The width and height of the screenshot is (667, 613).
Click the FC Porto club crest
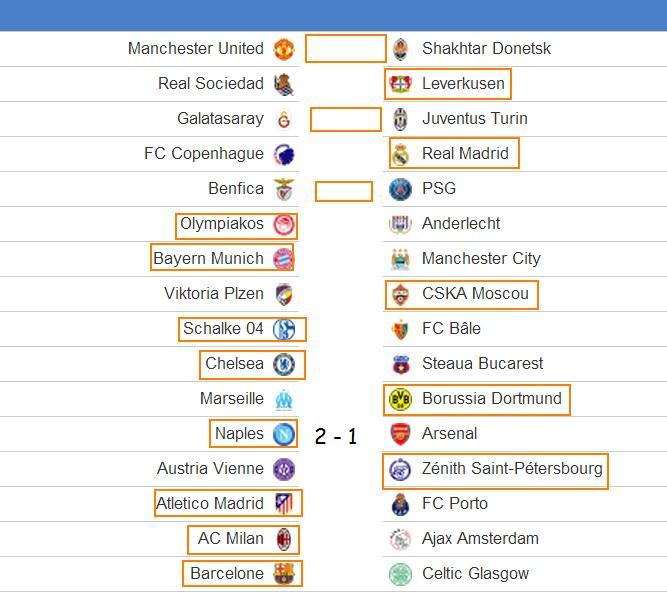[400, 504]
